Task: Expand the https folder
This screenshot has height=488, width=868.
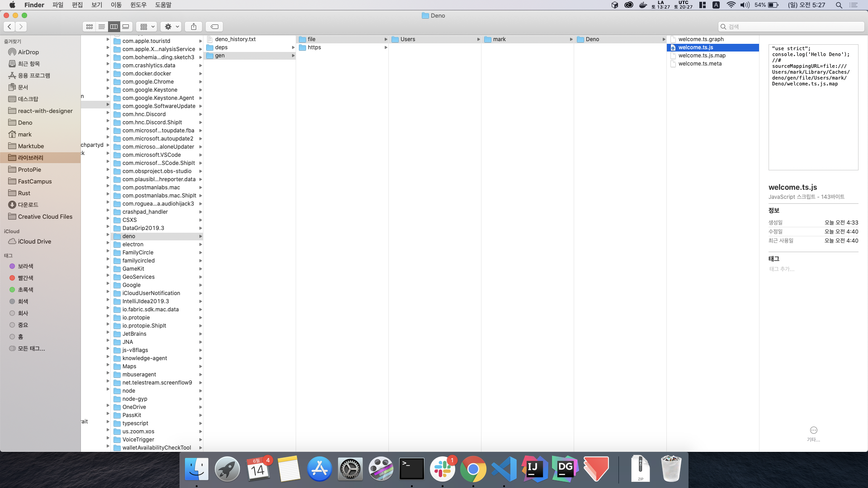Action: click(314, 47)
